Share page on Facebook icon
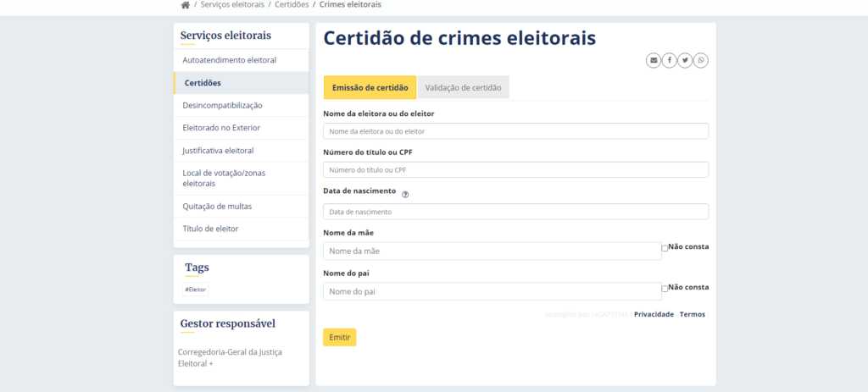Screen dimensions: 868x392 tap(669, 60)
